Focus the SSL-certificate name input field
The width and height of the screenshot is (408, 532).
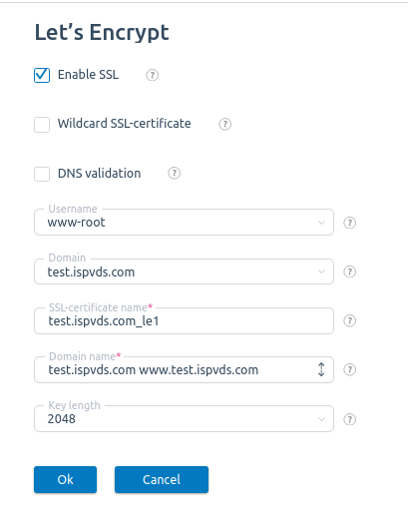[184, 320]
